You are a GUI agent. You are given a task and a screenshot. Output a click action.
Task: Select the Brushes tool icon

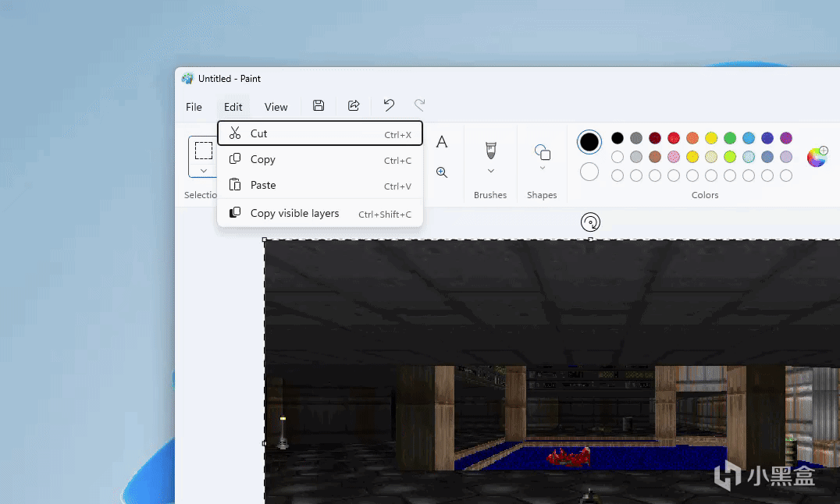point(491,151)
